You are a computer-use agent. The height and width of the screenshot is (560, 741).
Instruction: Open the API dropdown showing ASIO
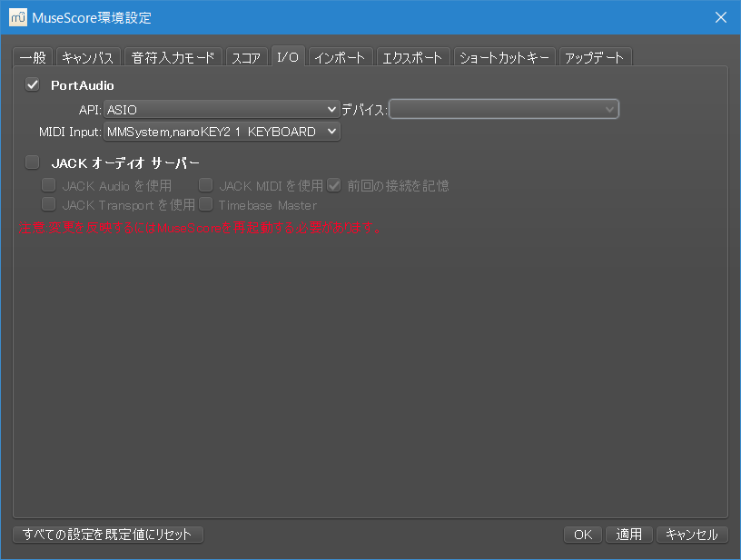pos(222,110)
